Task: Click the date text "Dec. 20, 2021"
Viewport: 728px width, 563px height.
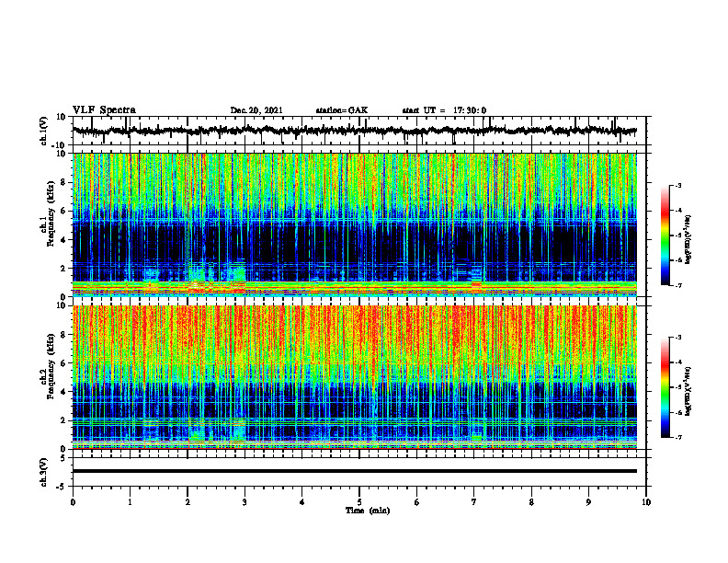Action: point(256,110)
